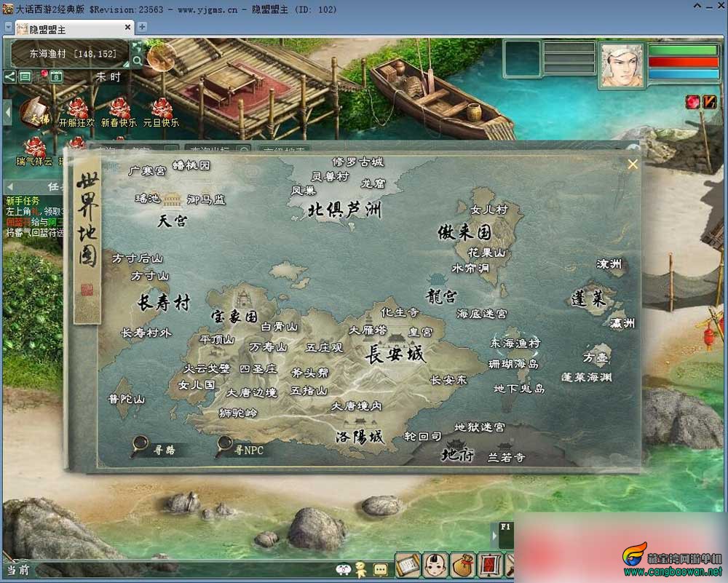This screenshot has height=583, width=728.
Task: Click the orange V buff icon
Action: coord(709,102)
